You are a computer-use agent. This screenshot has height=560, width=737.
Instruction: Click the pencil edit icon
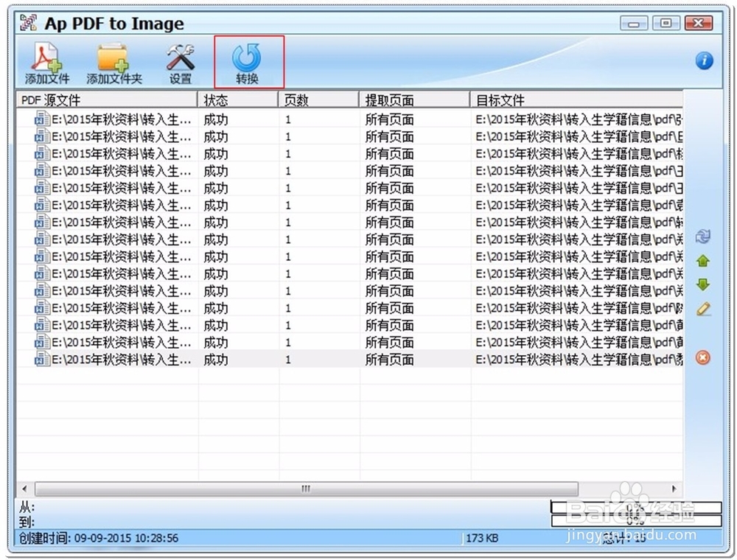point(702,309)
